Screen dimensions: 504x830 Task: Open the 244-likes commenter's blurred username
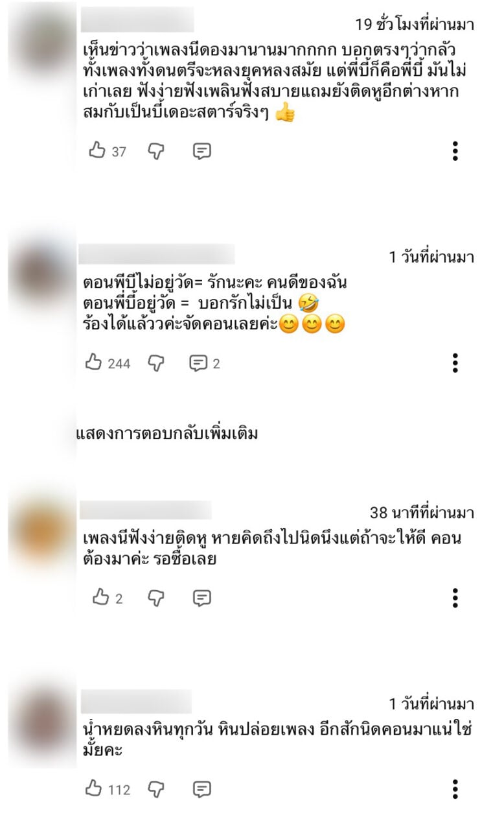pyautogui.click(x=156, y=254)
